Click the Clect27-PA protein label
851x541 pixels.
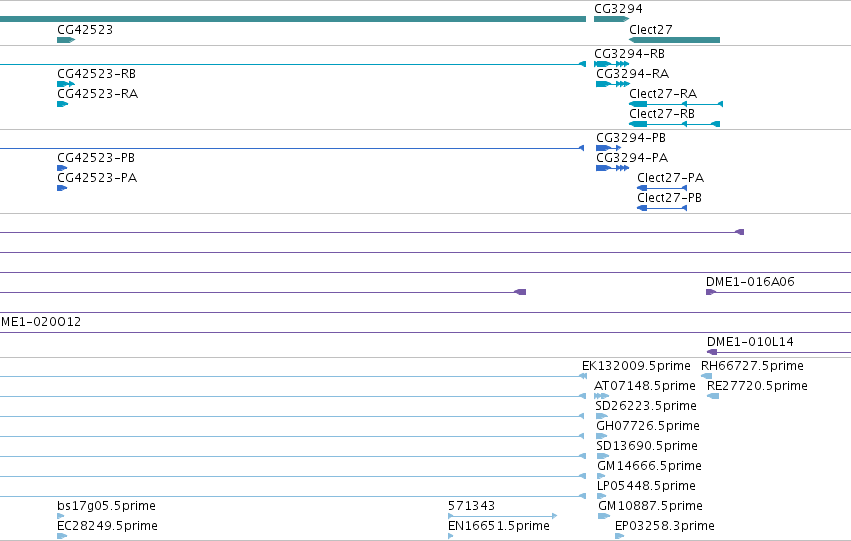click(x=671, y=178)
